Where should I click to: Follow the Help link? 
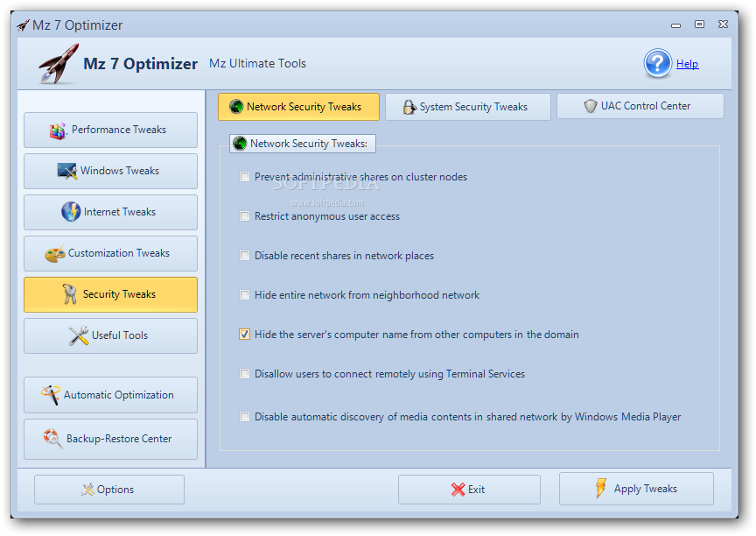pos(687,64)
